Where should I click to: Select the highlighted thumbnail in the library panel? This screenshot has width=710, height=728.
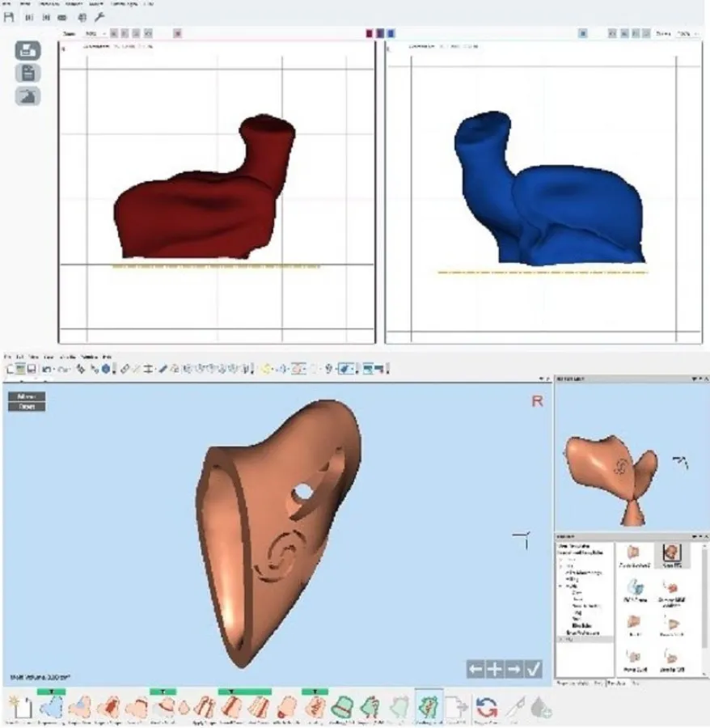(x=670, y=553)
